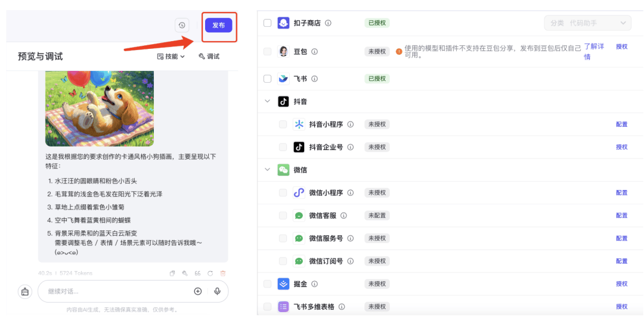Open the 技能 skills dropdown
The image size is (644, 321).
171,57
